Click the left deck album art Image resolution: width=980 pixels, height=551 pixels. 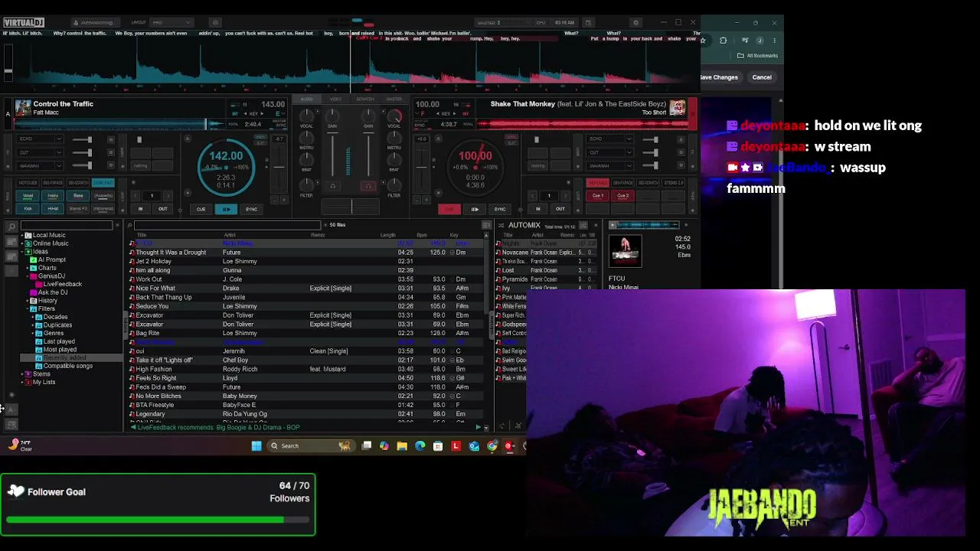tap(23, 108)
